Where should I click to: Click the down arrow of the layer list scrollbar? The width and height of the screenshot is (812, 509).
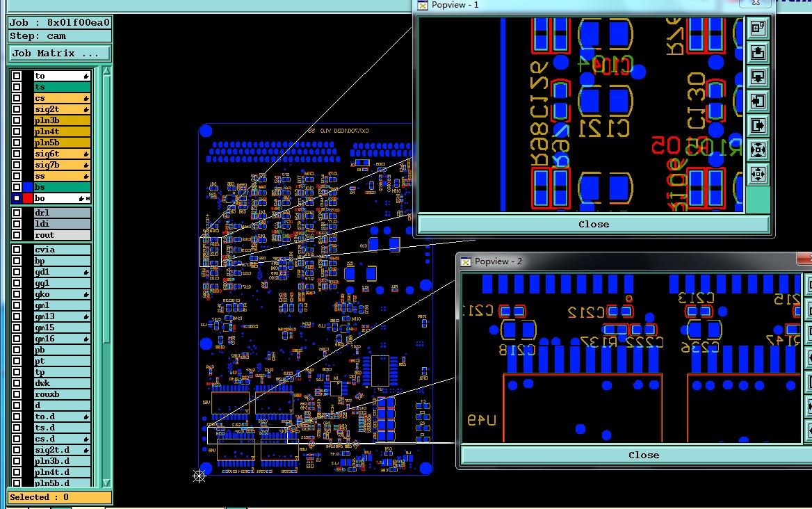click(106, 483)
